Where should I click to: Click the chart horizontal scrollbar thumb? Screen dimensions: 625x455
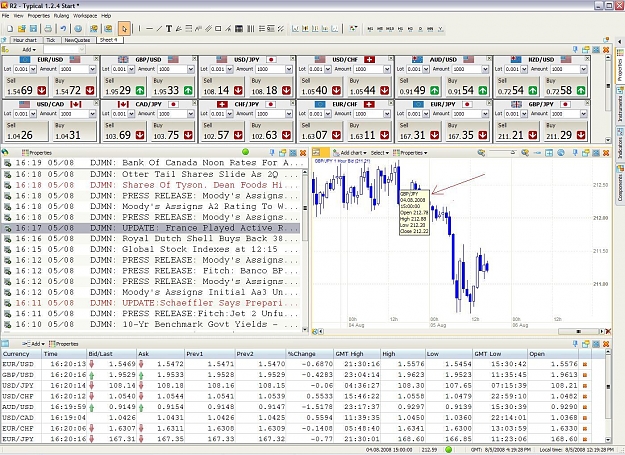pyautogui.click(x=578, y=331)
